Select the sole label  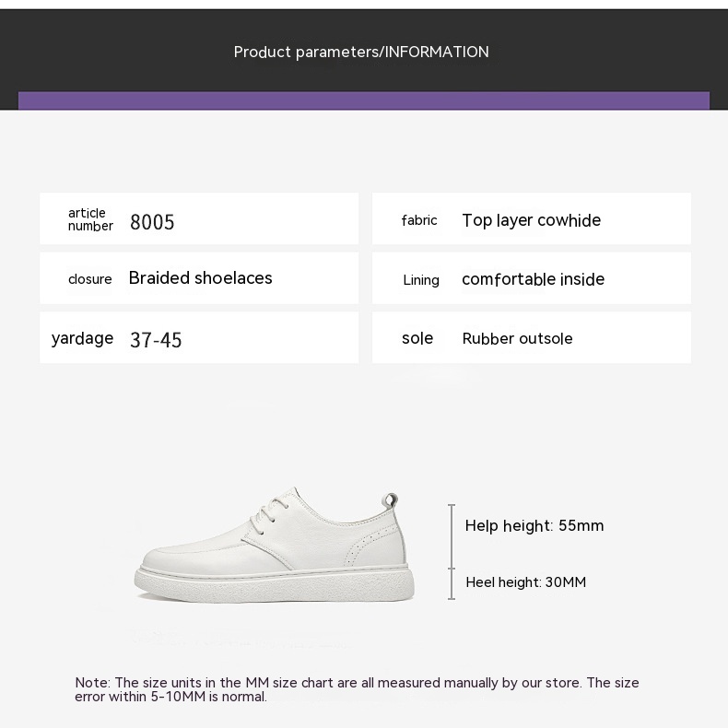417,338
